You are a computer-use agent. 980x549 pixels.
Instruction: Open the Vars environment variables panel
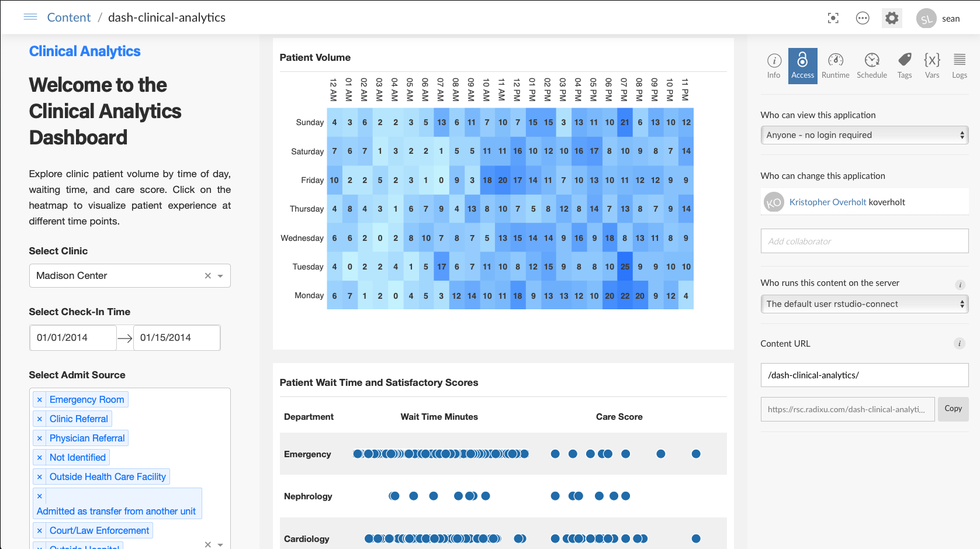(x=932, y=65)
